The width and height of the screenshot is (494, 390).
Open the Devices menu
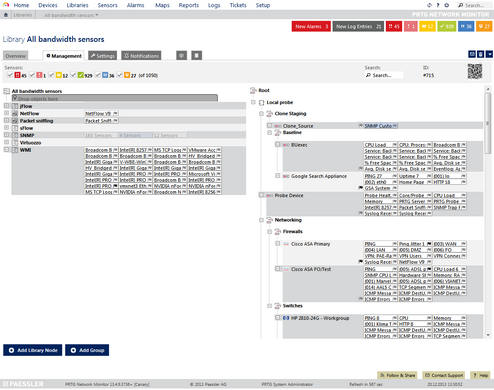pos(48,5)
